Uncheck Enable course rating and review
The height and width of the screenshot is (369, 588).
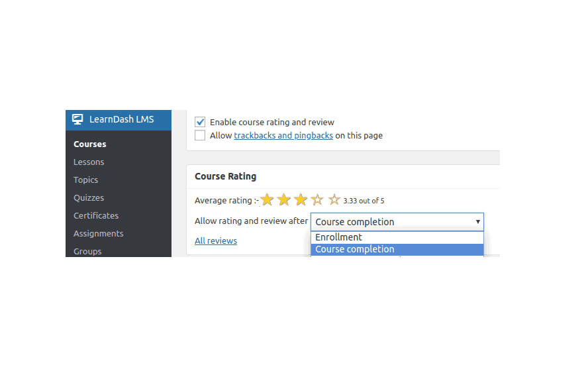(x=200, y=122)
